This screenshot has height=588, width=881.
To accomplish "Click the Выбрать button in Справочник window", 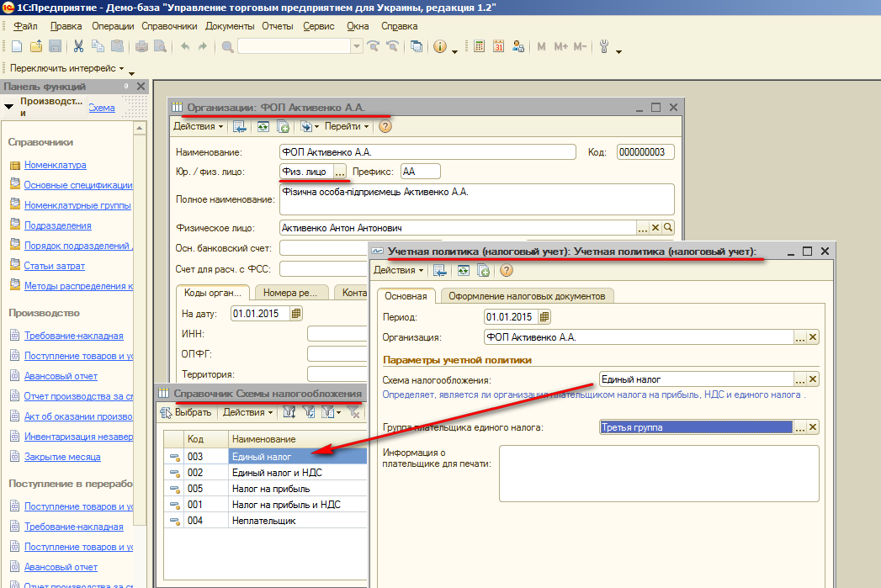I will point(186,412).
